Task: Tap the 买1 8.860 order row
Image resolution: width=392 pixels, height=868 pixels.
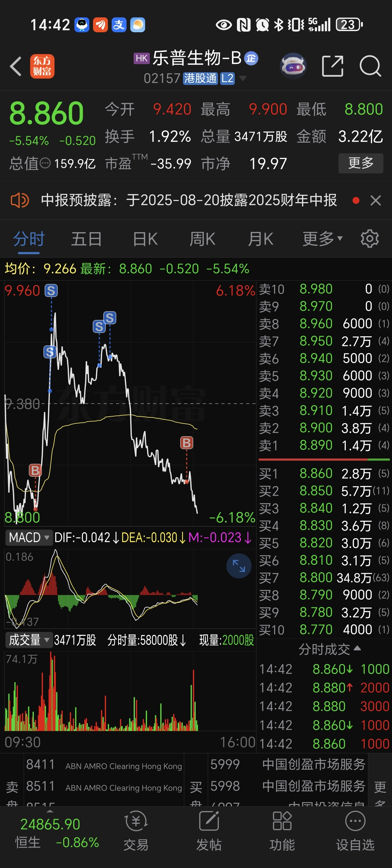Action: pyautogui.click(x=324, y=473)
